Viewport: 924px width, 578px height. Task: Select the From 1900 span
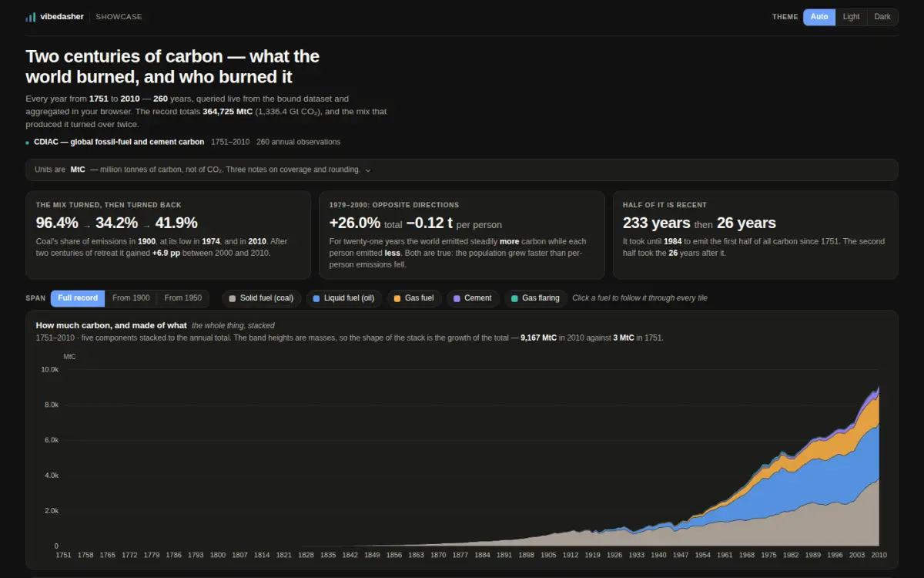(x=131, y=298)
